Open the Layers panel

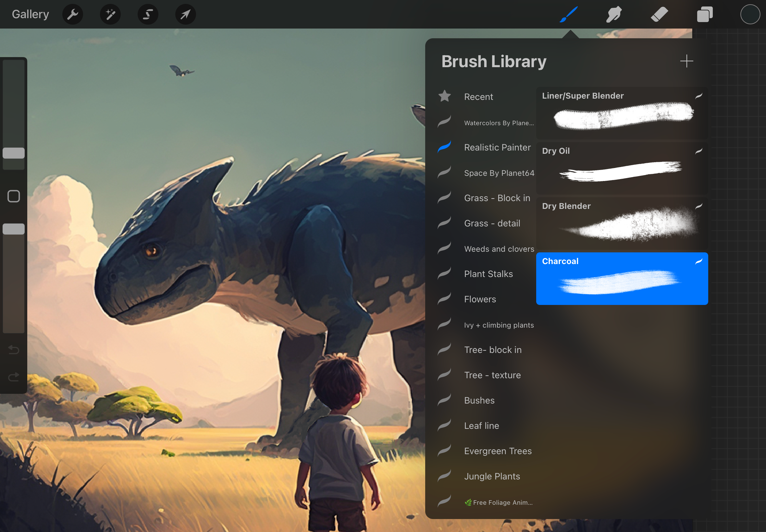704,14
